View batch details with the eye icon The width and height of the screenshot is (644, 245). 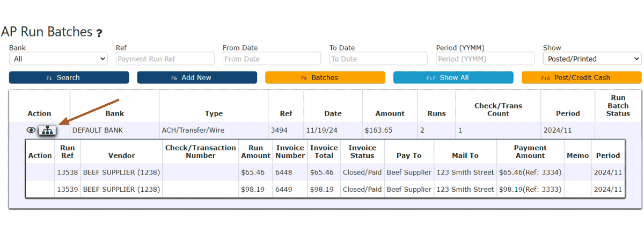coord(31,130)
